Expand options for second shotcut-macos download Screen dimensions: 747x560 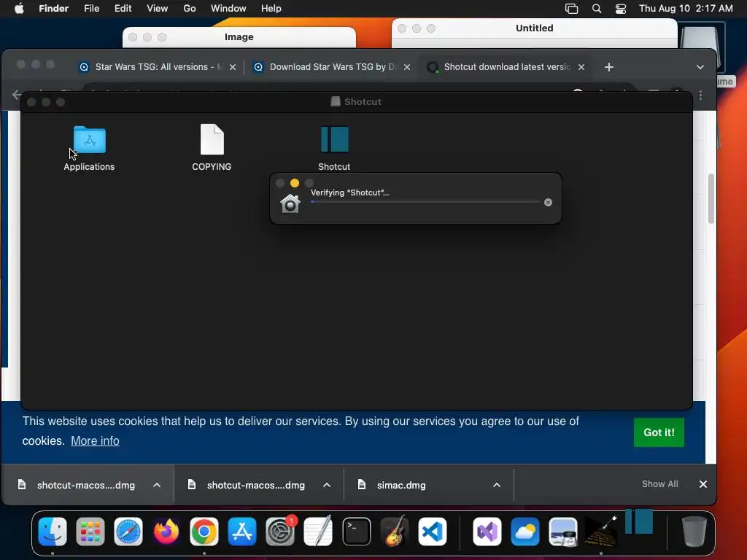point(327,485)
